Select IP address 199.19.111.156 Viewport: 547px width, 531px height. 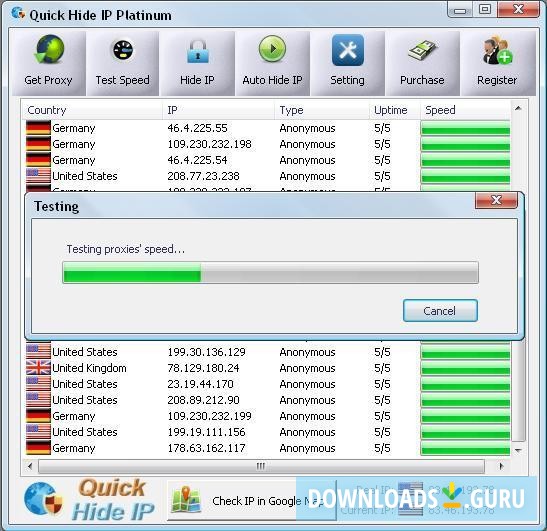(x=207, y=432)
